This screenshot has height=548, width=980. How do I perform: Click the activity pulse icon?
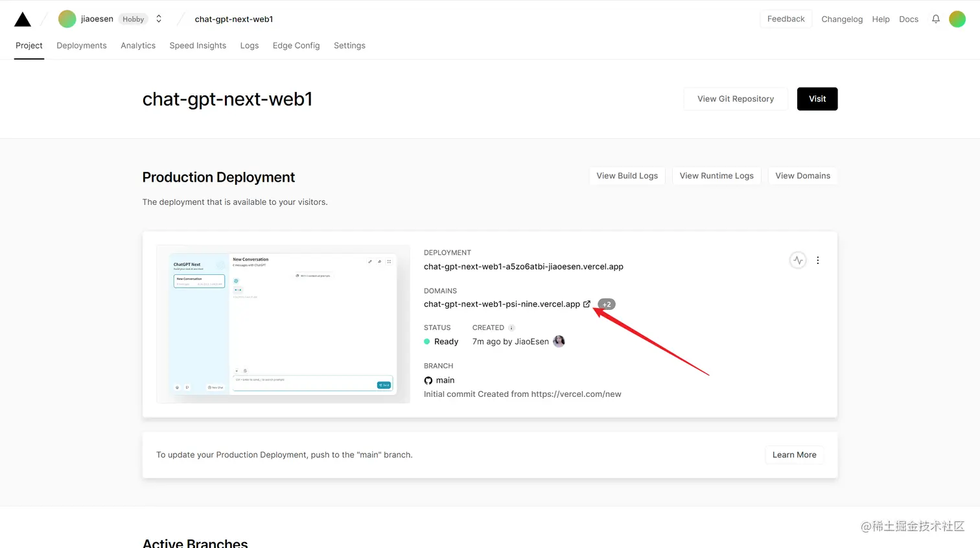798,260
